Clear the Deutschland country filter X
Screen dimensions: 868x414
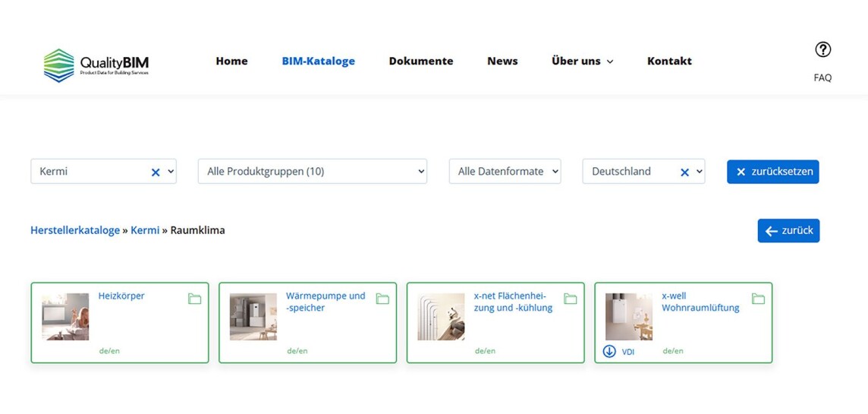[685, 172]
